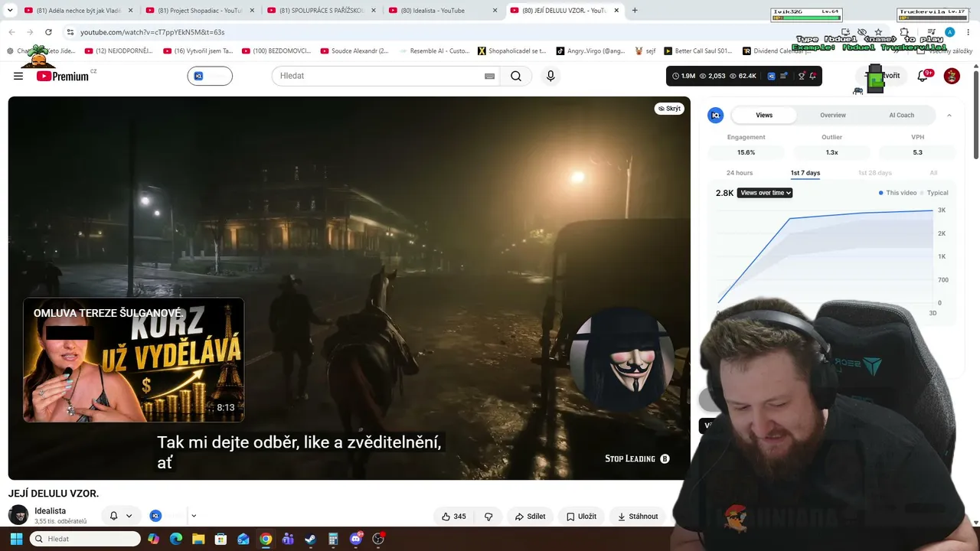The width and height of the screenshot is (980, 551).
Task: Open the Angry.Virgo bookmark
Action: (x=590, y=51)
